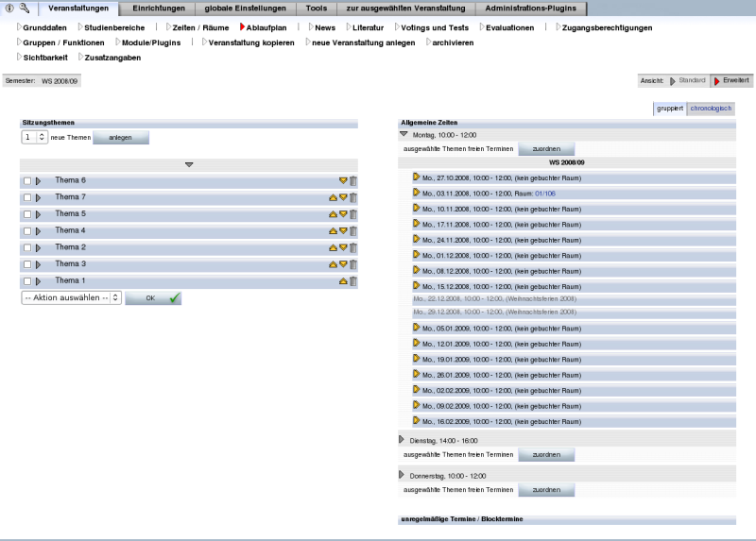
Task: Tick the checkbox beside Thema 4
Action: [27, 231]
